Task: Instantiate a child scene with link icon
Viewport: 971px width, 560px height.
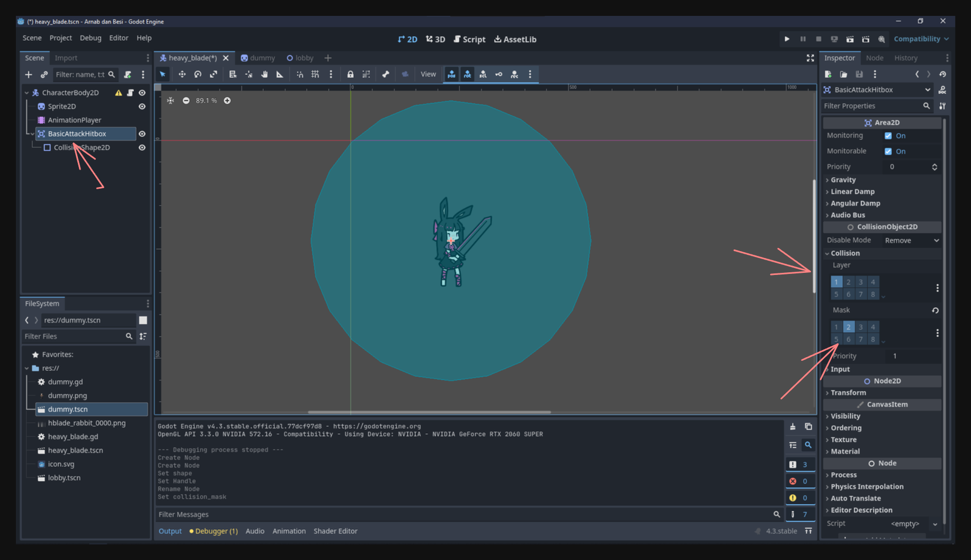Action: pos(44,75)
